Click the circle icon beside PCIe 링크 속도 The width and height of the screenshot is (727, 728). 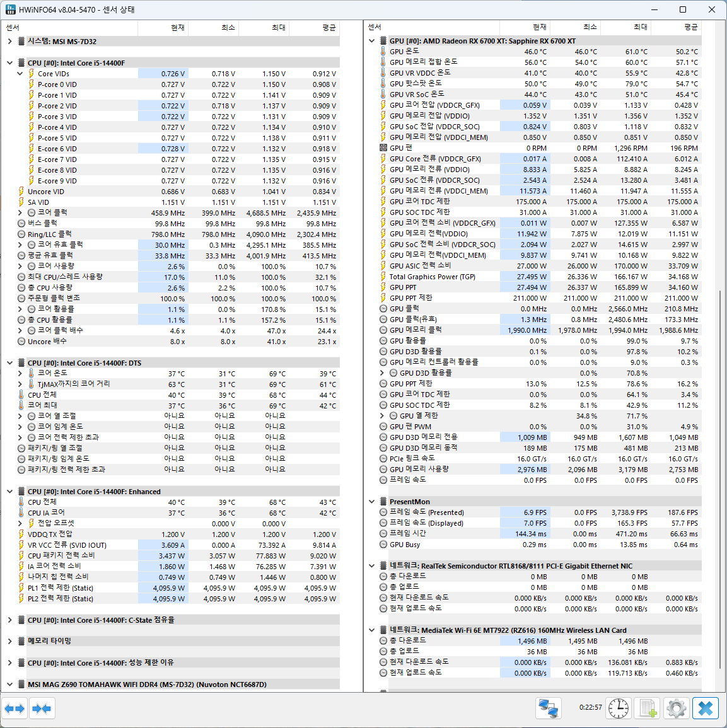pyautogui.click(x=383, y=458)
